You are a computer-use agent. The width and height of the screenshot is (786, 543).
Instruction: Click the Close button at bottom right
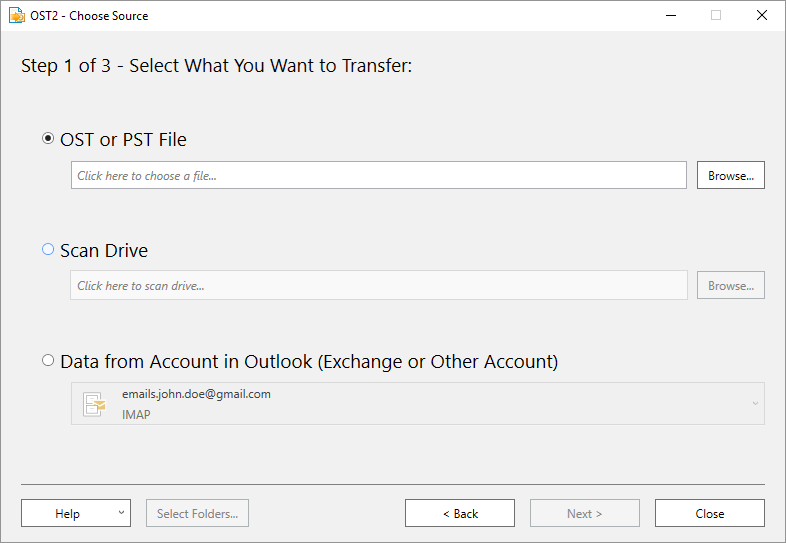[709, 513]
